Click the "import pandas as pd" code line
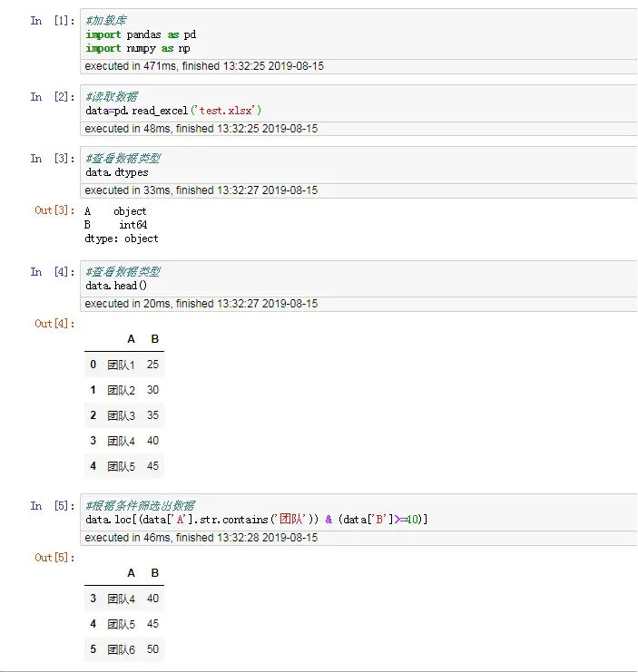 (141, 34)
